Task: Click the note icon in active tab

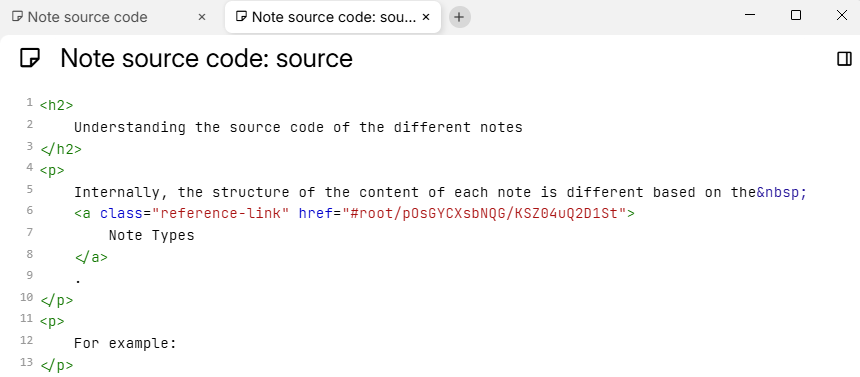Action: click(241, 16)
